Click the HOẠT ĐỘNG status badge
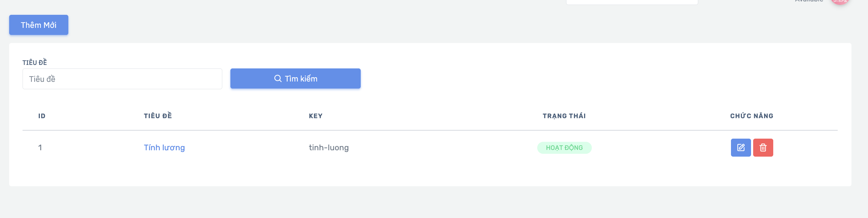 tap(564, 148)
